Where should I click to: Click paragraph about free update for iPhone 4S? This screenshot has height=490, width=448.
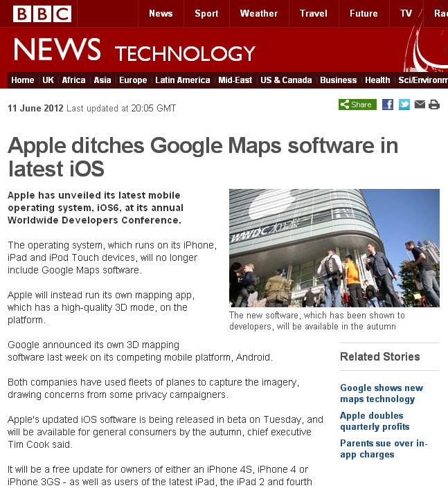[160, 475]
